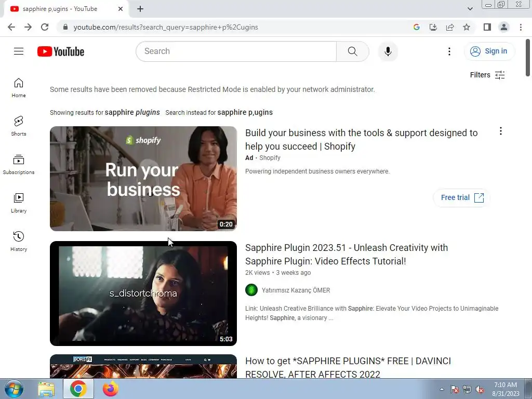Open Subscriptions in sidebar
The height and width of the screenshot is (399, 532).
click(19, 164)
